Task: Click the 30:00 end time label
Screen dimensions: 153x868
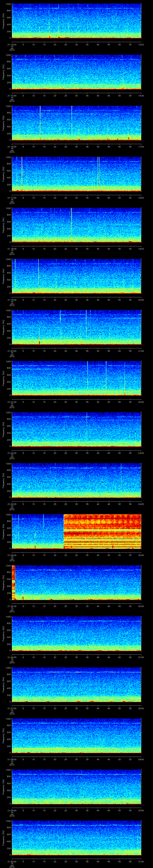Action: 141,810
